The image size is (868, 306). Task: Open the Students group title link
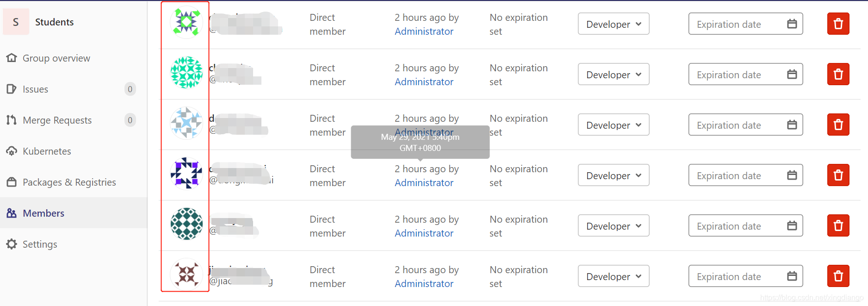click(x=54, y=22)
